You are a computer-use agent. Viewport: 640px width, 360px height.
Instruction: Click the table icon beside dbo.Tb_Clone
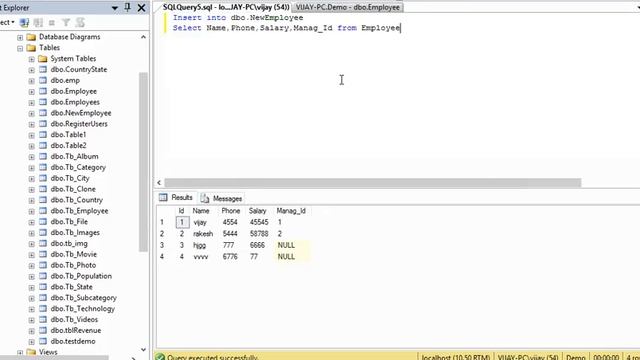43,189
